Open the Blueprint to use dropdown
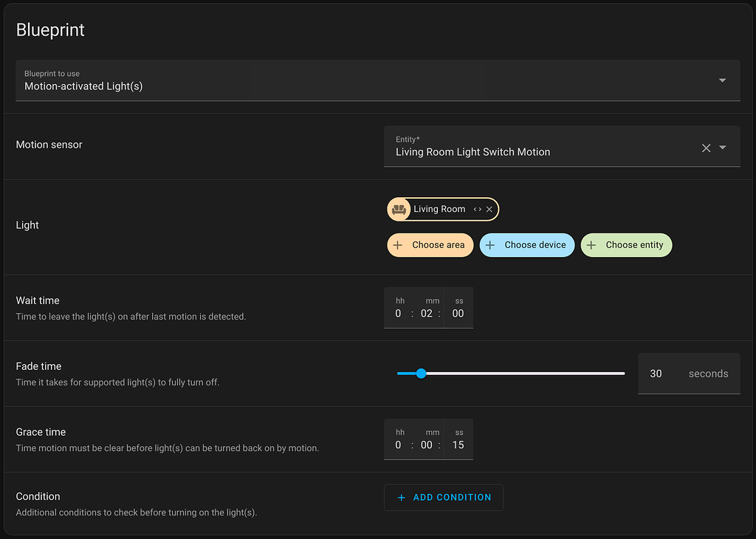Image resolution: width=756 pixels, height=539 pixels. coord(723,80)
